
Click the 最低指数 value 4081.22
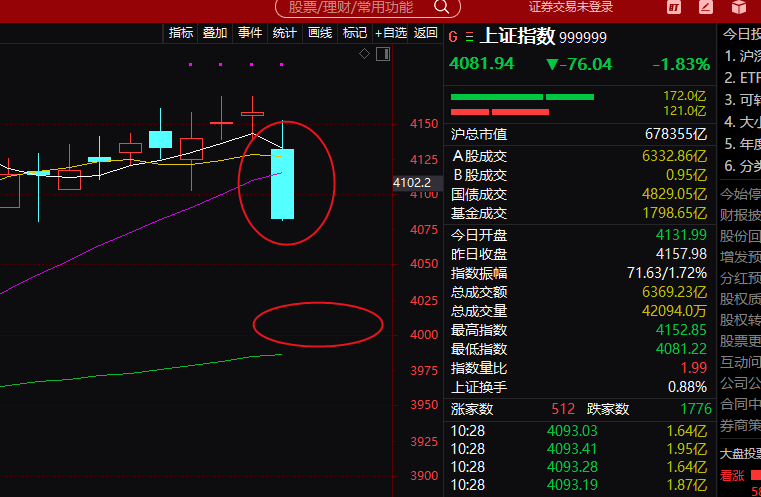pyautogui.click(x=681, y=349)
